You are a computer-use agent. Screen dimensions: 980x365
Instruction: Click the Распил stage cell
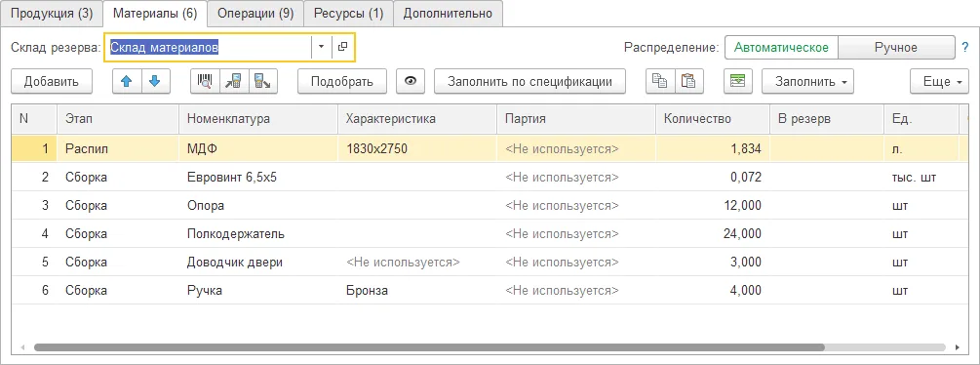click(118, 148)
